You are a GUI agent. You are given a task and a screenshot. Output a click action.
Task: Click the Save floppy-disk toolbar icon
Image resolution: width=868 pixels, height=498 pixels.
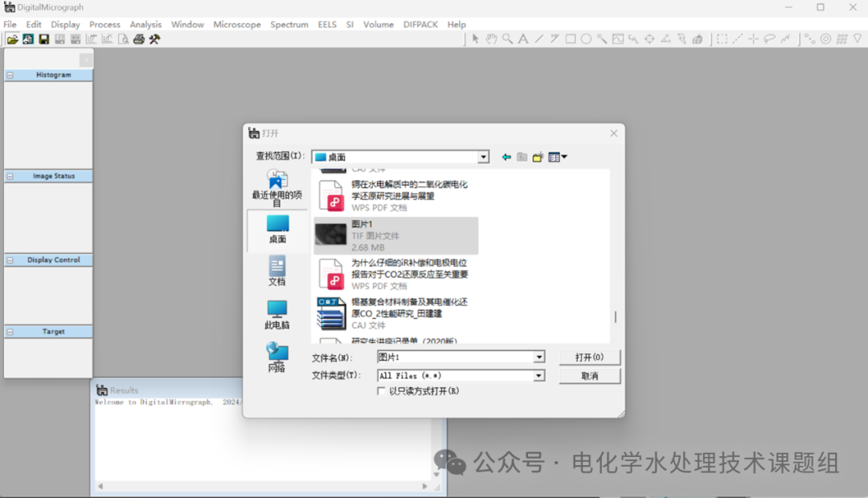pyautogui.click(x=43, y=39)
